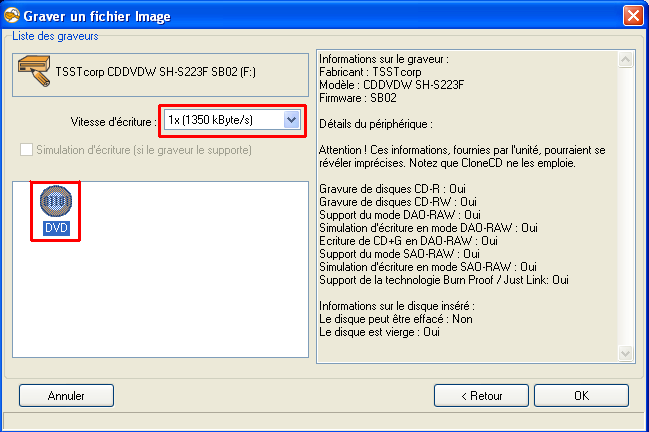This screenshot has height=432, width=649.
Task: Go back with the < Retour button
Action: click(x=480, y=396)
